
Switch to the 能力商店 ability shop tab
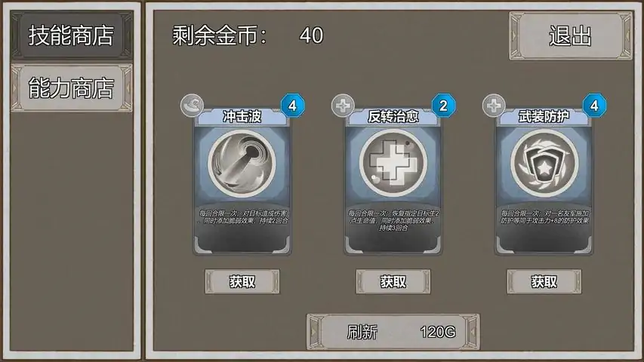pos(72,87)
